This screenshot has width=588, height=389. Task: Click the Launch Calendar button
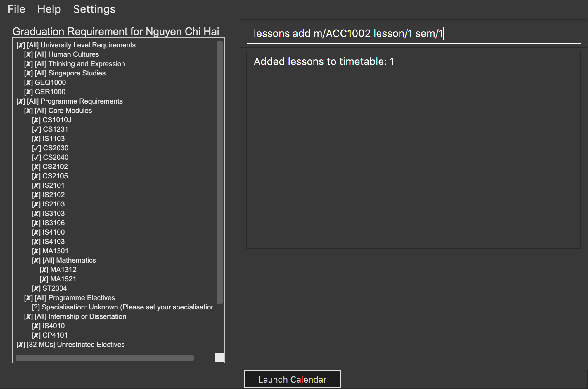[x=292, y=379]
